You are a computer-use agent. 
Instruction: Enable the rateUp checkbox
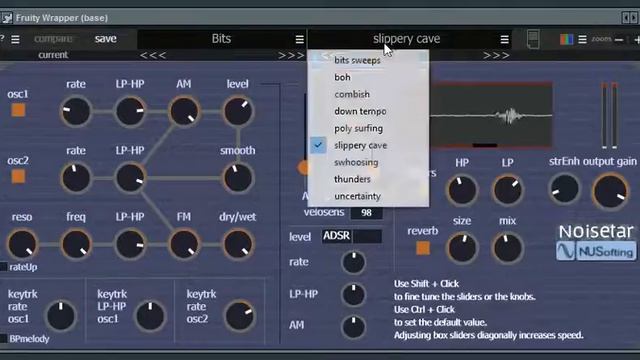click(3, 267)
